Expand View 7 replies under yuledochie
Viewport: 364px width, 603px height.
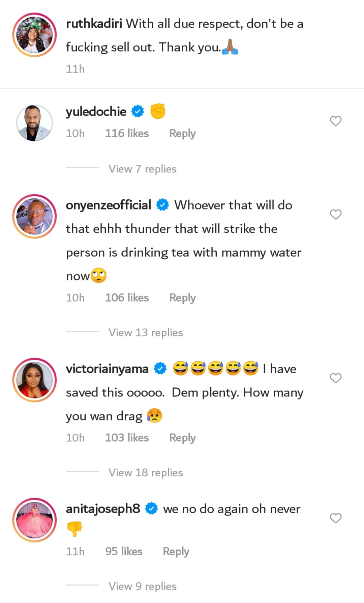(142, 169)
